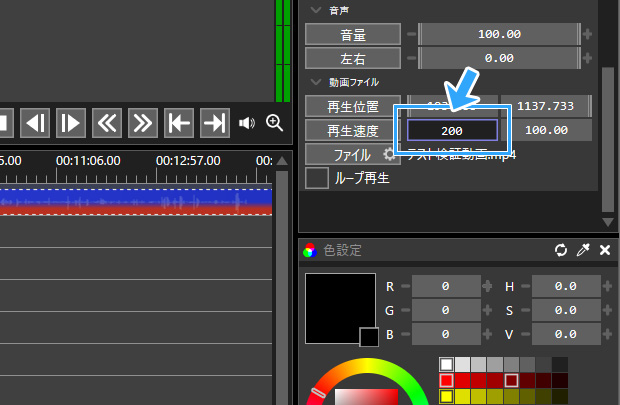Screen dimensions: 620x405
Task: Click the double-right fast-forward button
Action: [x=143, y=123]
